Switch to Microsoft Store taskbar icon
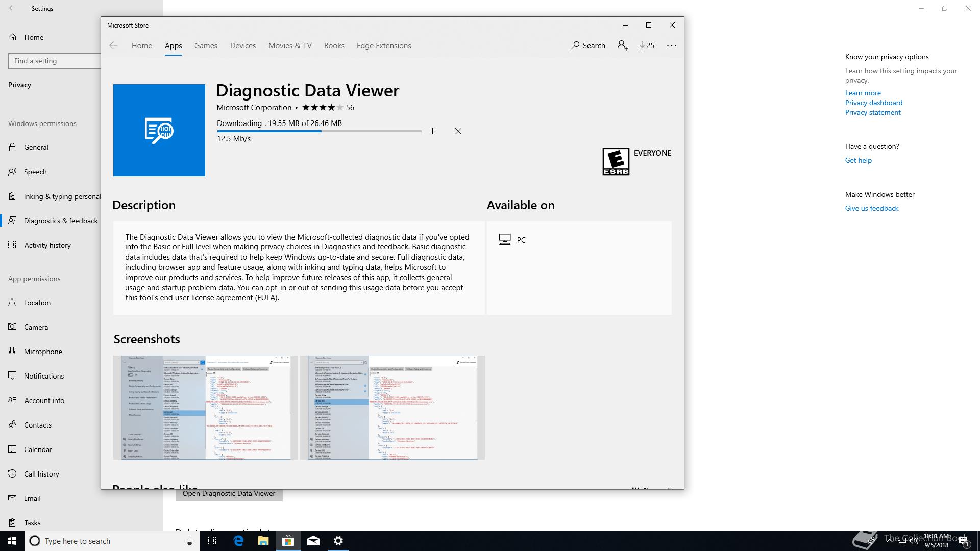This screenshot has width=980, height=551. click(288, 541)
